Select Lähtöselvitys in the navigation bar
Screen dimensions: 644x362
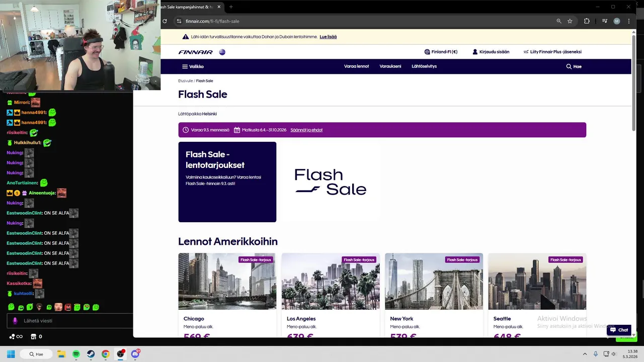click(424, 66)
